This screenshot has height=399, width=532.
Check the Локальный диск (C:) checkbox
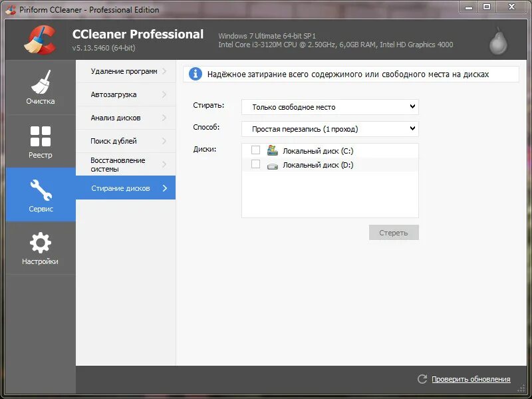pyautogui.click(x=255, y=150)
